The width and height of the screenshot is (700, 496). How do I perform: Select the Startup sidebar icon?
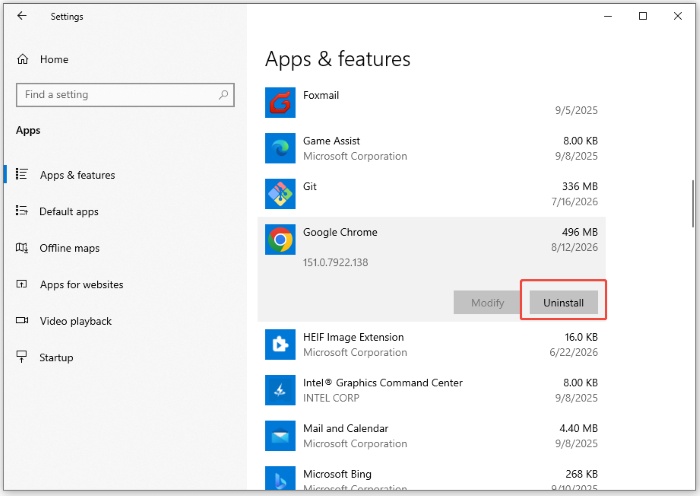click(21, 357)
